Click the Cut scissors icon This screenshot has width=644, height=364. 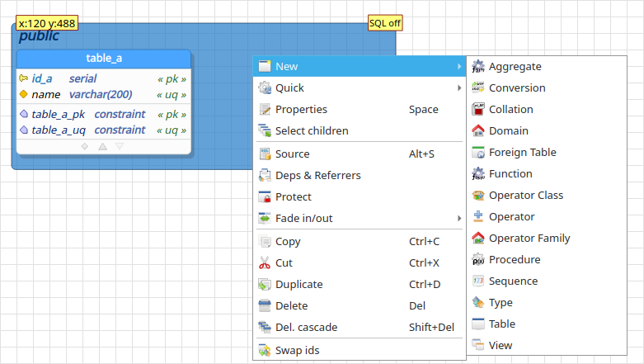(x=265, y=262)
